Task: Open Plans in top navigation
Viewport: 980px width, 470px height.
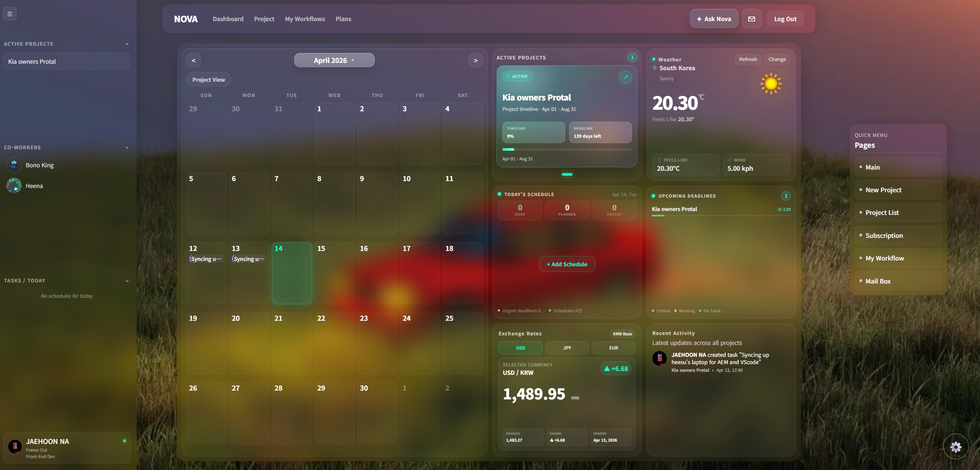Action: (x=343, y=19)
